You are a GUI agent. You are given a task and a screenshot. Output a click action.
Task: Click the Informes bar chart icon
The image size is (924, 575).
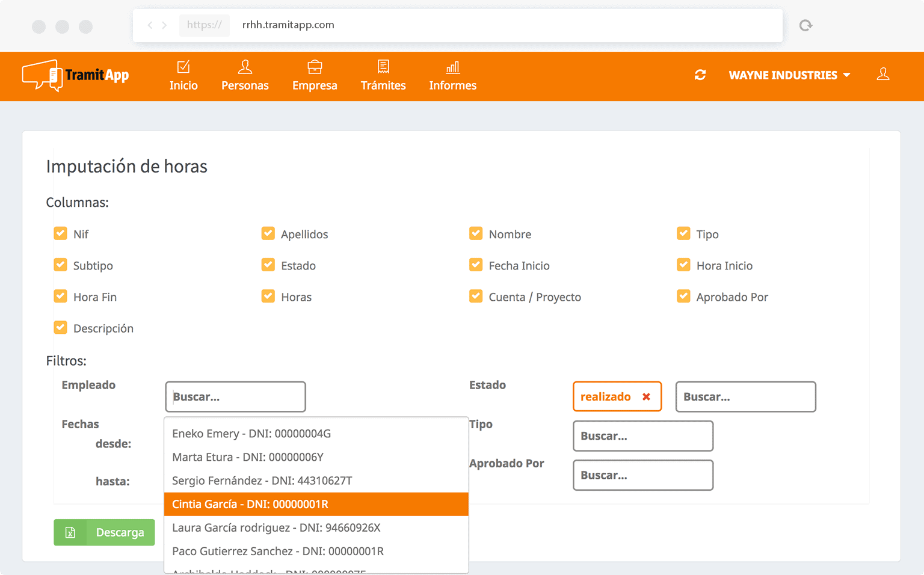(x=453, y=67)
